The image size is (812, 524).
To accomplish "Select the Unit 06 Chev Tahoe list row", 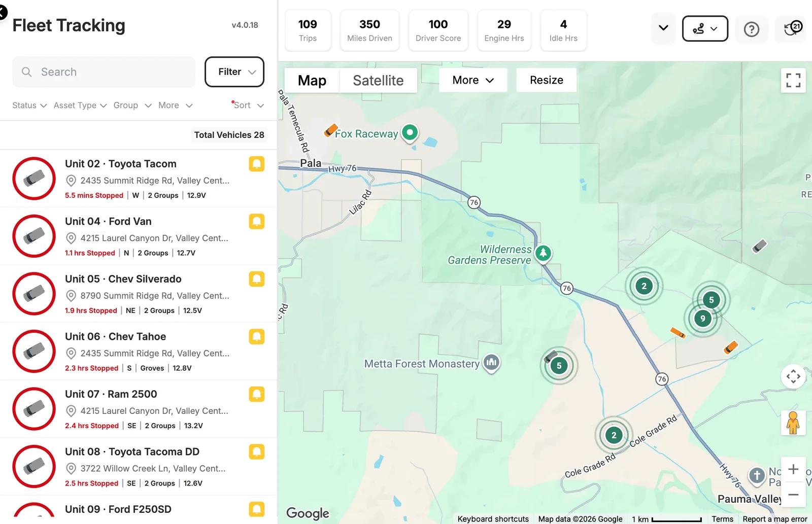I will tap(138, 351).
